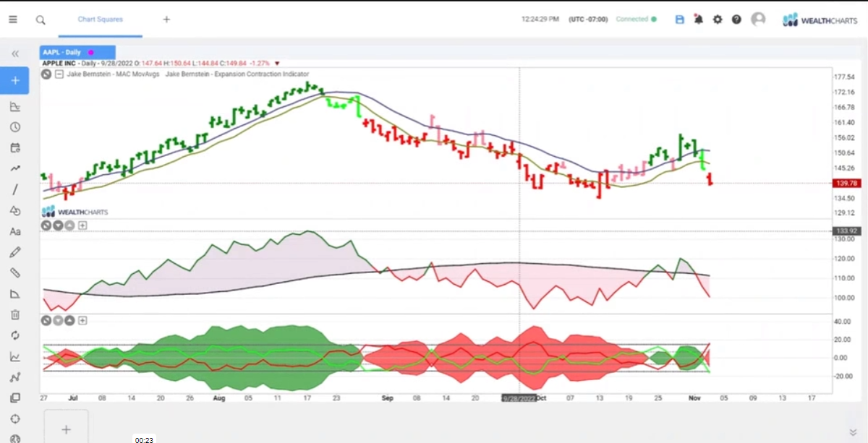Hide the price chart indicators using the slashed-circle icon
This screenshot has height=443, width=868.
pos(46,74)
